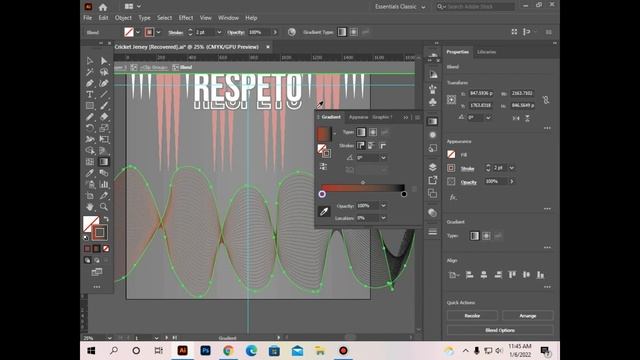Open stroke weight dropdown in control bar
Screen dimensions: 640x360
coord(219,32)
